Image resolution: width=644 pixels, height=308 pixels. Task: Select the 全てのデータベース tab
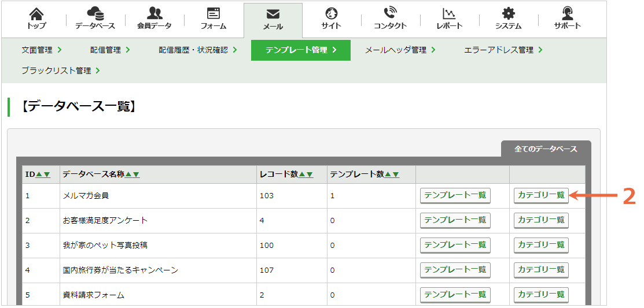[546, 149]
